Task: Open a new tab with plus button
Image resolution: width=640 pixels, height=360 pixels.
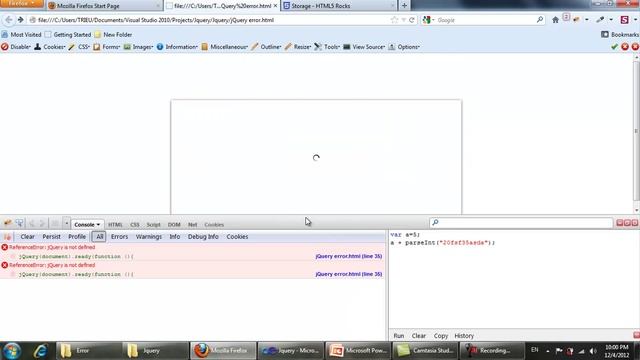Action: [404, 6]
